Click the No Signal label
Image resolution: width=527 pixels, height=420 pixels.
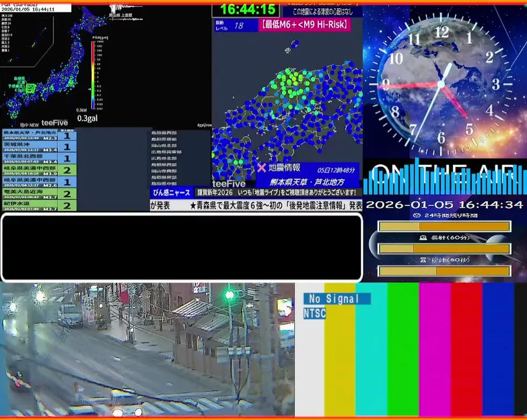point(337,299)
